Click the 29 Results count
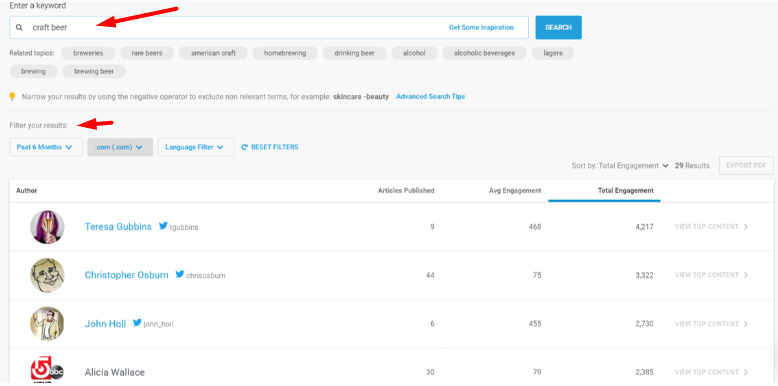Screen dimensions: 778x386 (692, 166)
